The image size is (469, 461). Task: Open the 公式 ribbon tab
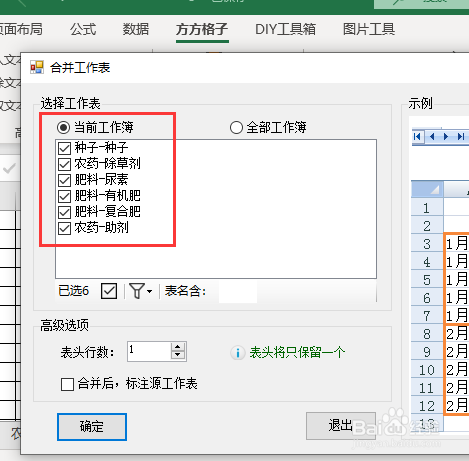[x=83, y=29]
